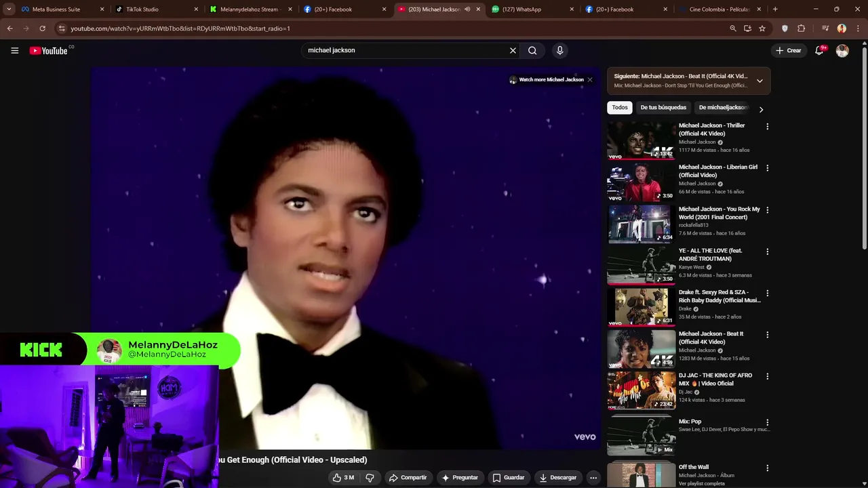Open Beat It 4K video thumbnail
The height and width of the screenshot is (488, 868).
pos(641,348)
